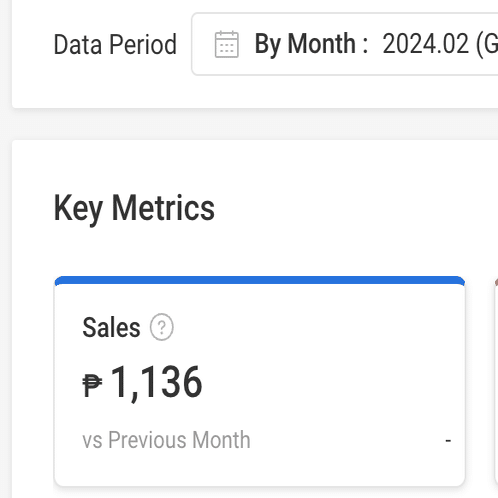
Task: Open the Sales help question mark tooltip
Action: 162,327
